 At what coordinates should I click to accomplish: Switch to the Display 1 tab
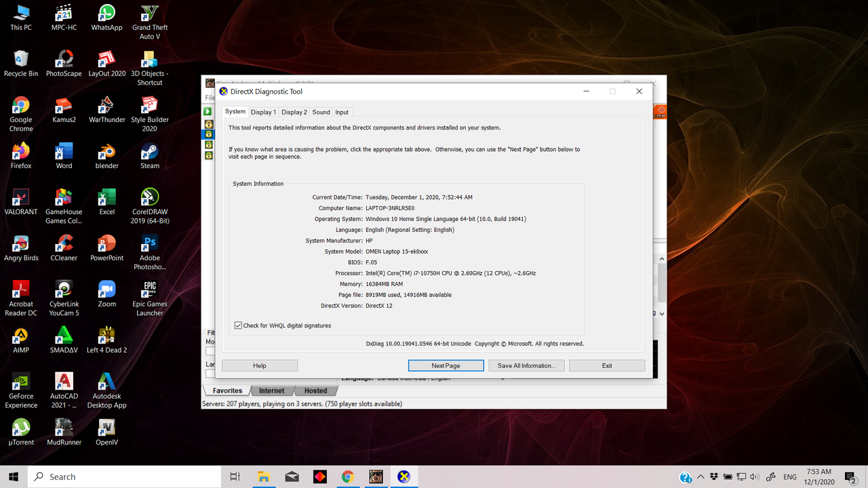[263, 112]
